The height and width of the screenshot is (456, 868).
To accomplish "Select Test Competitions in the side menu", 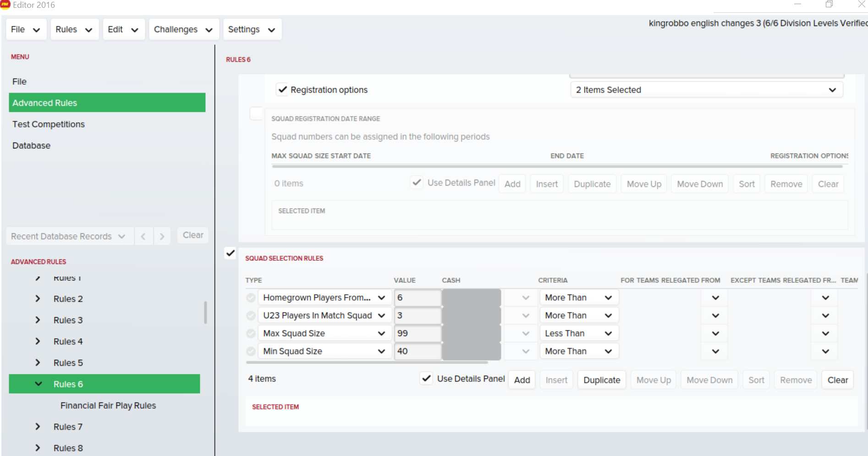I will coord(49,124).
